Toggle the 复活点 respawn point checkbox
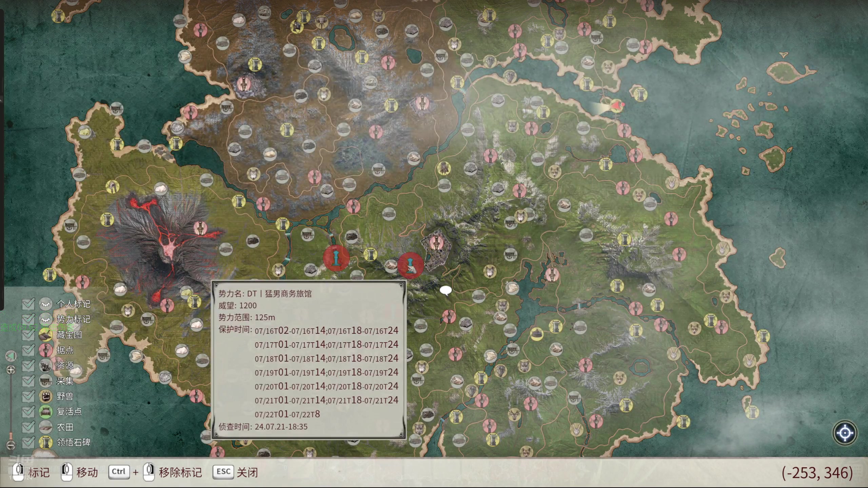 pyautogui.click(x=28, y=411)
